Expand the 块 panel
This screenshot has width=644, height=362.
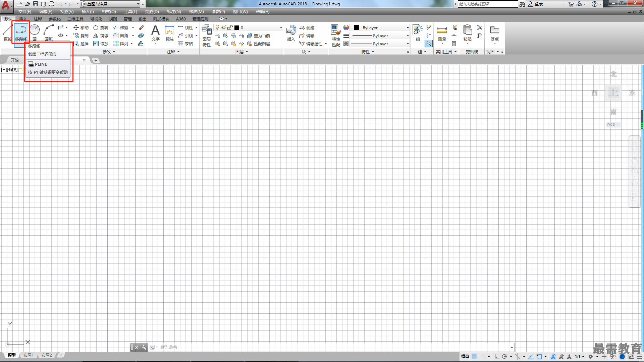pyautogui.click(x=306, y=52)
